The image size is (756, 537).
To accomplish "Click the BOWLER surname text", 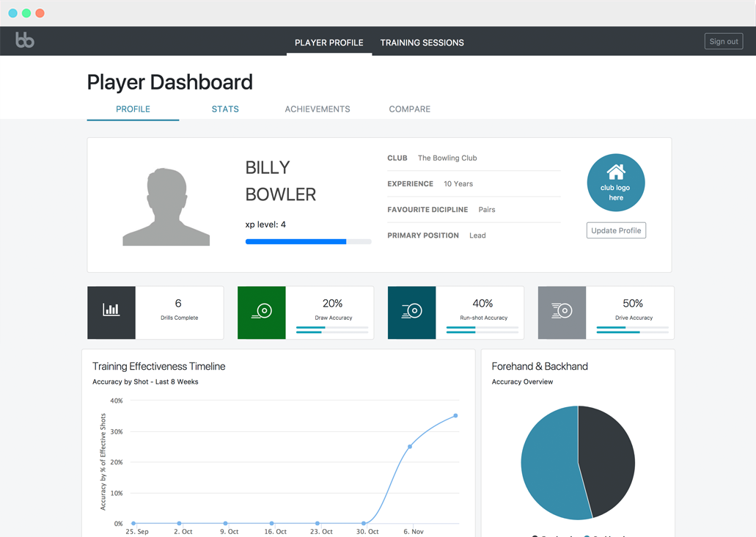I will [281, 194].
